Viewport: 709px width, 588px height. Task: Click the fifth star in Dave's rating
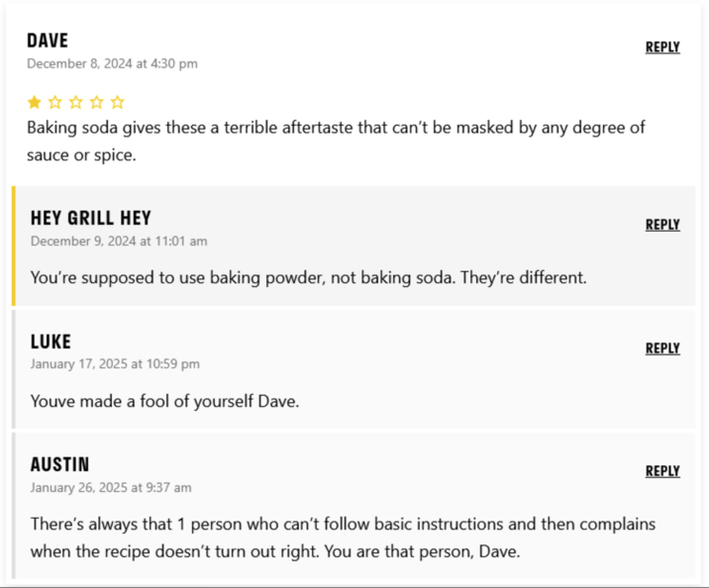point(118,102)
